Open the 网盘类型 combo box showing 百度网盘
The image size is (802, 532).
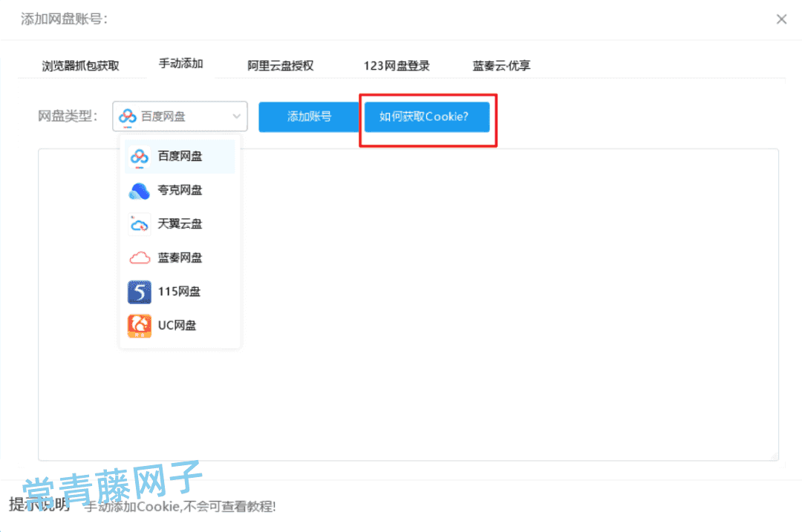(180, 116)
